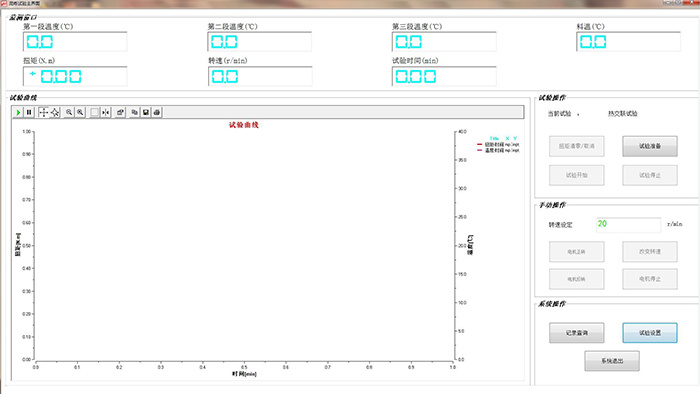
Task: Click the copy chart icon
Action: [134, 112]
